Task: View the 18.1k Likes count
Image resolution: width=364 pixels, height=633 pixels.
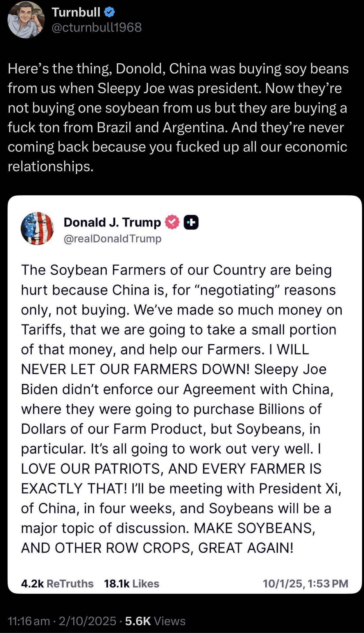Action: pyautogui.click(x=132, y=584)
